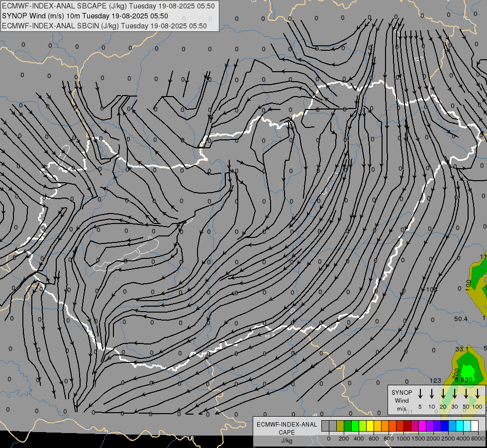Pick the yellow-green CAPE legend swatch
This screenshot has width=487, height=448.
click(363, 426)
